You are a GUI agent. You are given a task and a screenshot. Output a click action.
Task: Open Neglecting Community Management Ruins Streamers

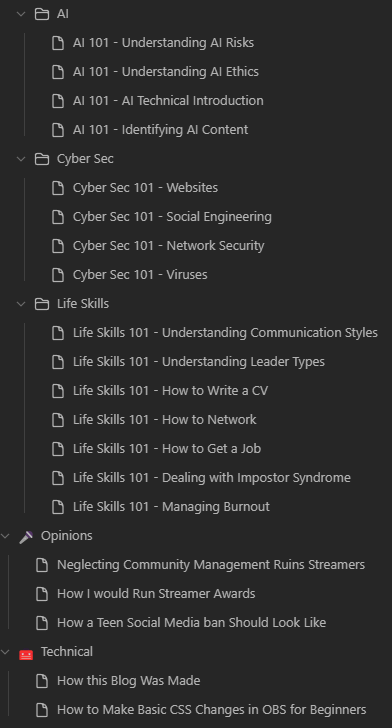coord(211,565)
